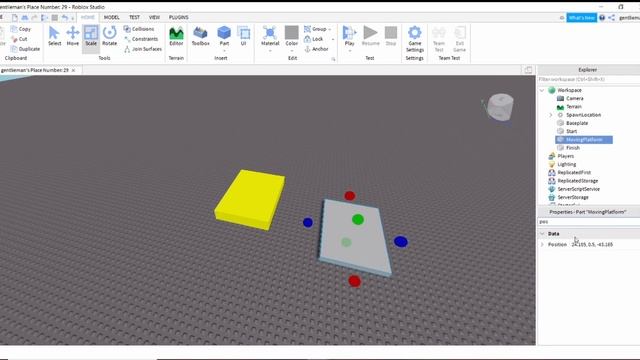Switch to the VIEW ribbon tab

point(154,18)
